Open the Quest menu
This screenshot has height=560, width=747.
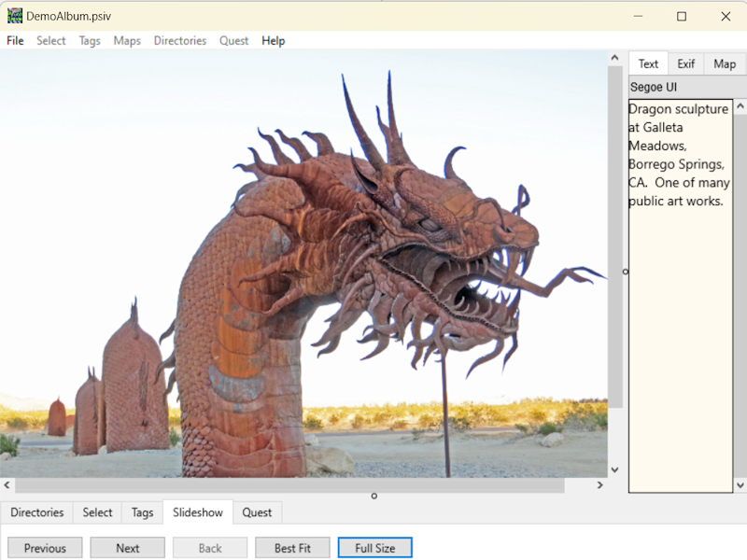[x=233, y=40]
